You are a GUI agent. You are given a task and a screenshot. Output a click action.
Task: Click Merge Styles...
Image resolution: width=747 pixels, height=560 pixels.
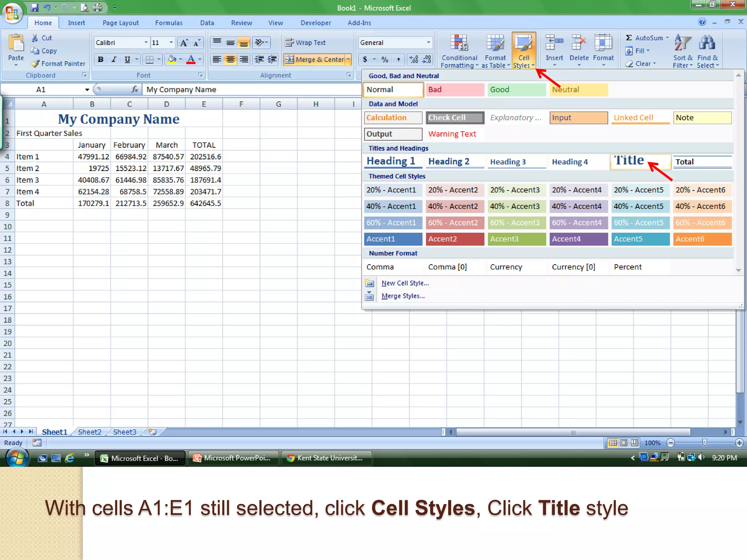(x=403, y=296)
